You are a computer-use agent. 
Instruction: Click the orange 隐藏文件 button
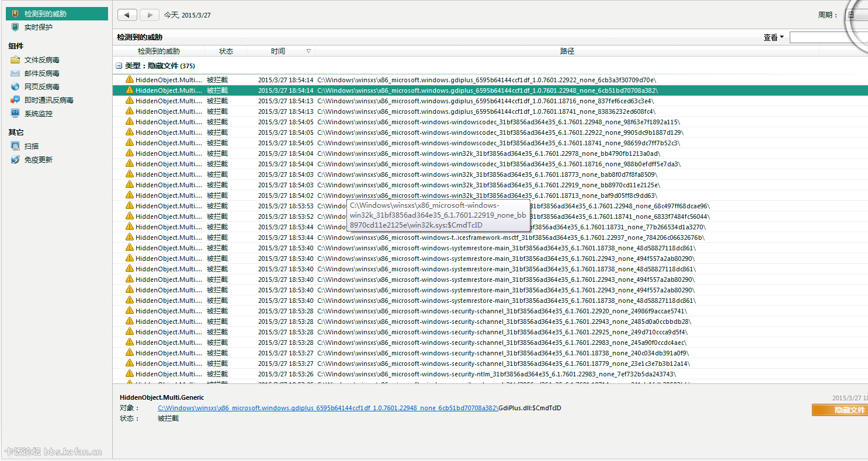(840, 410)
